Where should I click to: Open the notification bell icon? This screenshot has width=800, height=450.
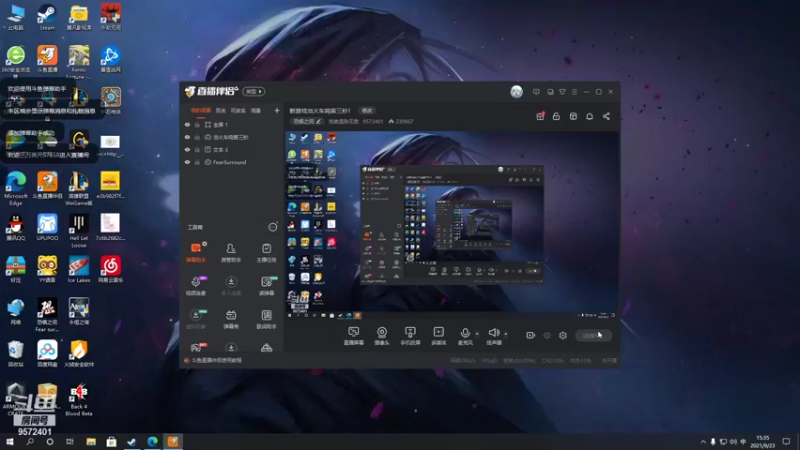tap(589, 116)
